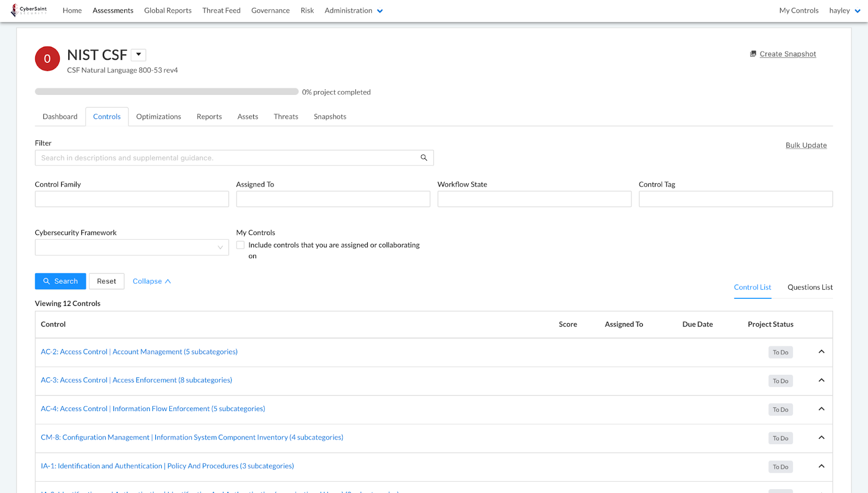868x493 pixels.
Task: Click the 'Viewing 12 Controls' text
Action: (x=68, y=304)
